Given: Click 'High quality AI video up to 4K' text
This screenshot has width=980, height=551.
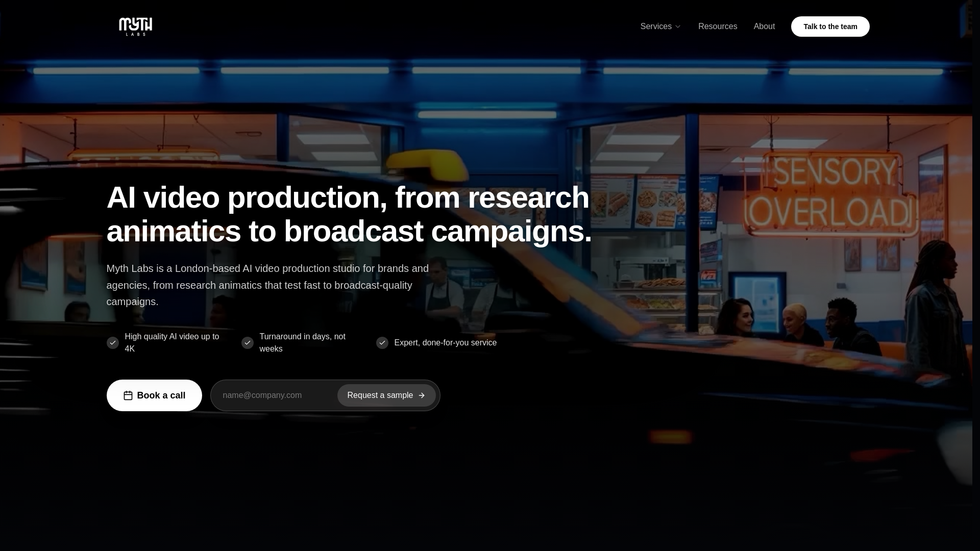Looking at the screenshot, I should [x=172, y=343].
